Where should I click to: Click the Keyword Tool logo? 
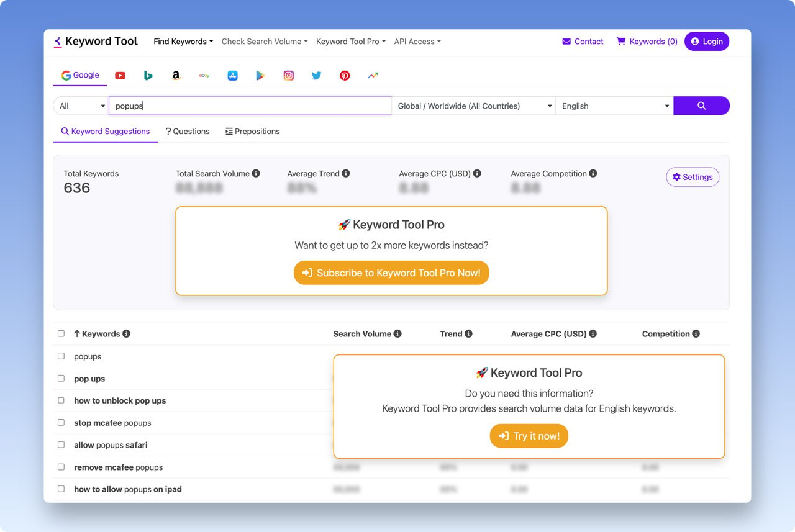click(x=96, y=42)
